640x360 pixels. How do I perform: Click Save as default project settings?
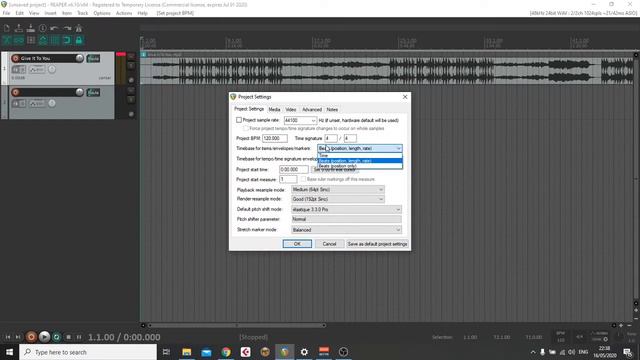[377, 244]
